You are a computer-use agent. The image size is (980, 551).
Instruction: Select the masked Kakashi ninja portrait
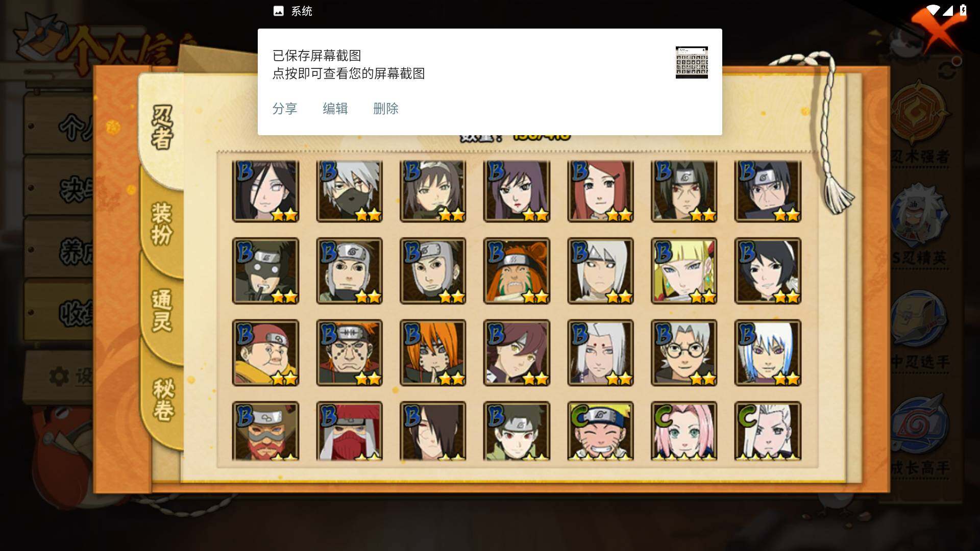click(x=349, y=191)
